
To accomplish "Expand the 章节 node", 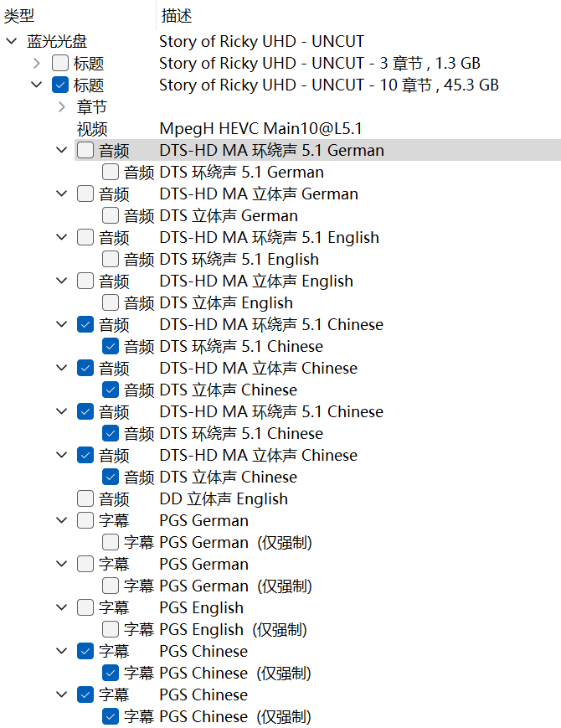I will click(x=62, y=106).
